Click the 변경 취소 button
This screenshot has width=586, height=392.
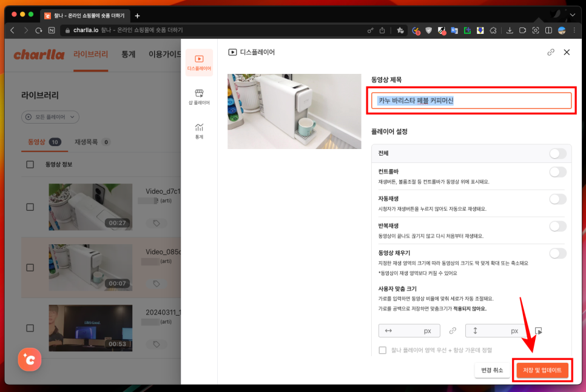(492, 370)
